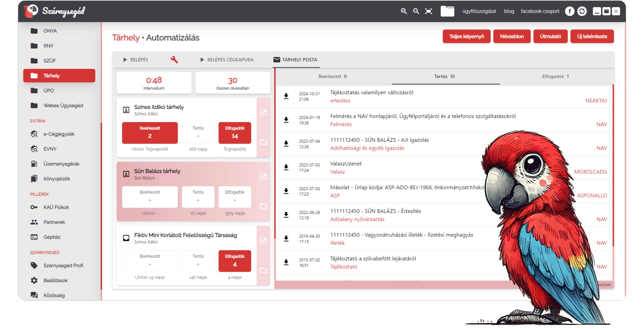Switch to the Elfogadók 1 tab
This screenshot has width=644, height=329.
point(555,76)
